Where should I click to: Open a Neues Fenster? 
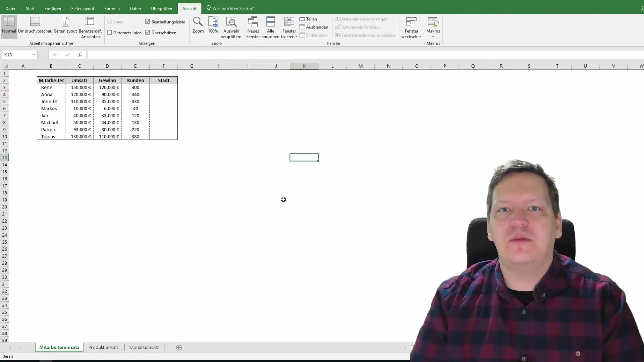[x=253, y=27]
